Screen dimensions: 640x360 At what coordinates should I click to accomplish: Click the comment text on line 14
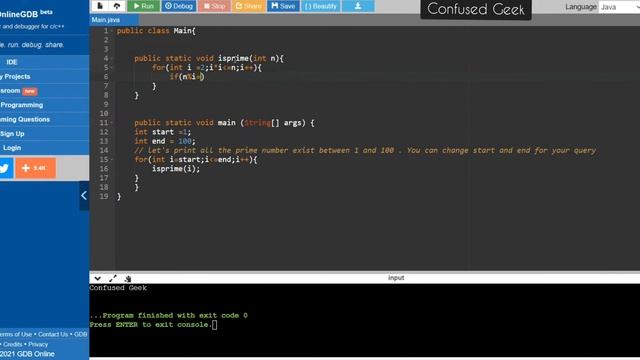click(365, 150)
